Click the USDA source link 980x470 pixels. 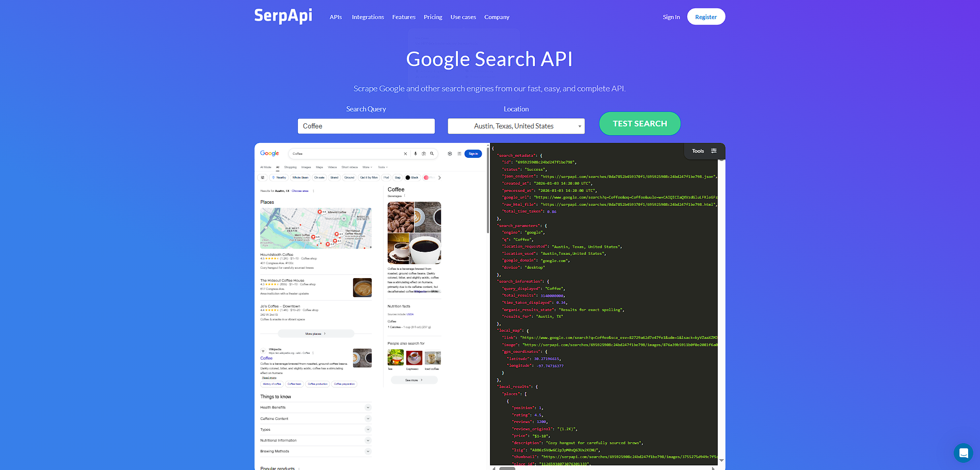tap(410, 314)
